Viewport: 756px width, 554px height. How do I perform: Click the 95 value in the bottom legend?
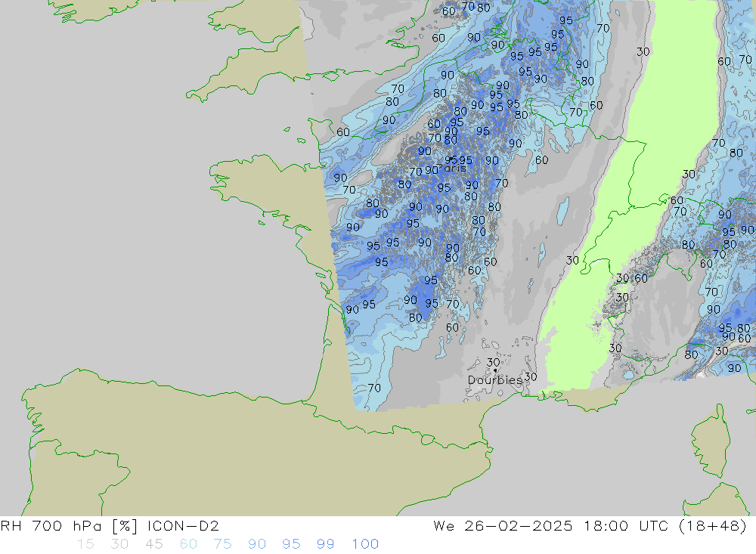(x=291, y=544)
